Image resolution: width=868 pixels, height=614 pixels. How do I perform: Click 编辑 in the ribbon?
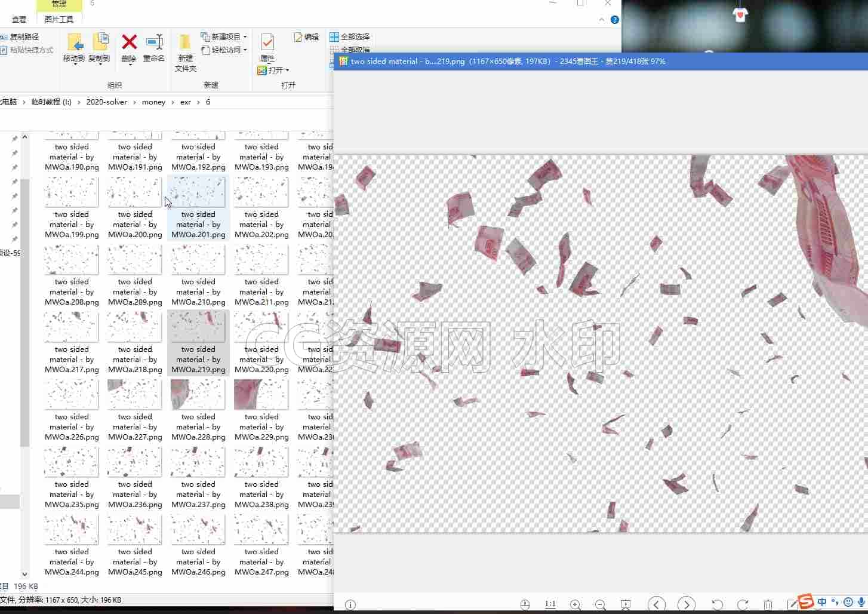[306, 36]
